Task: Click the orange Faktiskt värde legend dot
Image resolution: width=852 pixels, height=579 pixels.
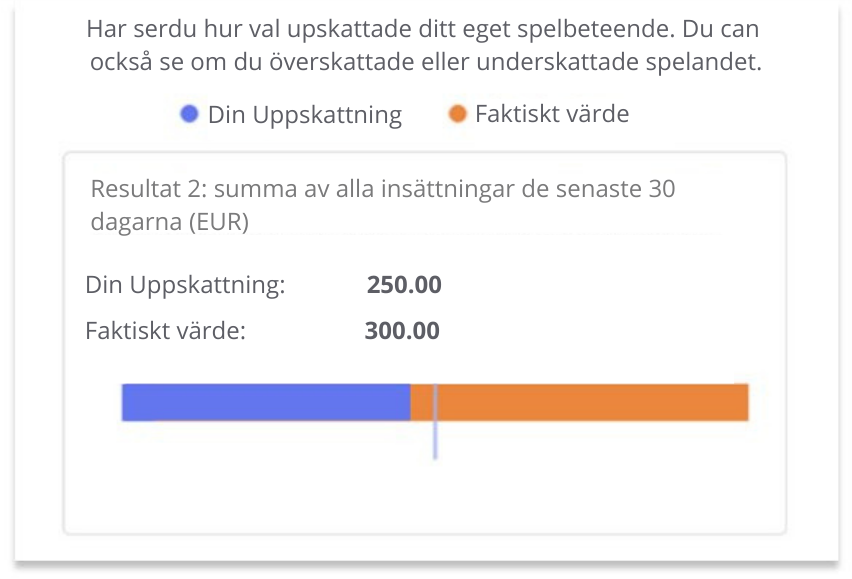Action: 458,114
